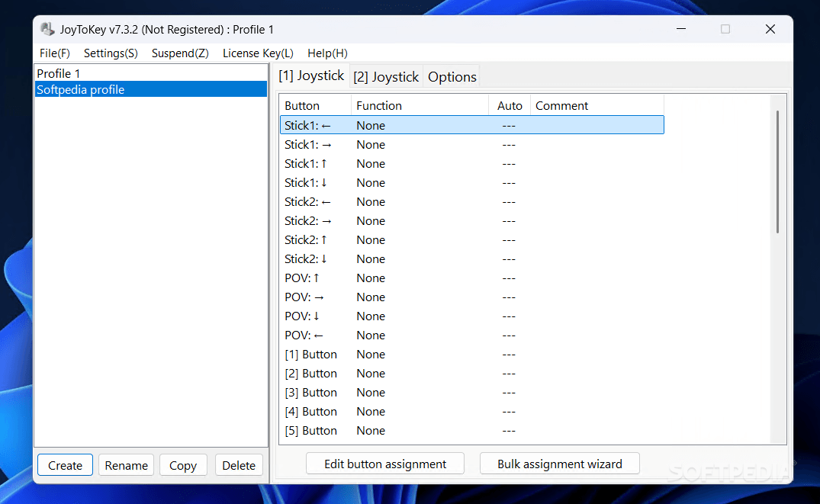Click Edit button assignment
Screen dimensions: 820x504
(385, 464)
